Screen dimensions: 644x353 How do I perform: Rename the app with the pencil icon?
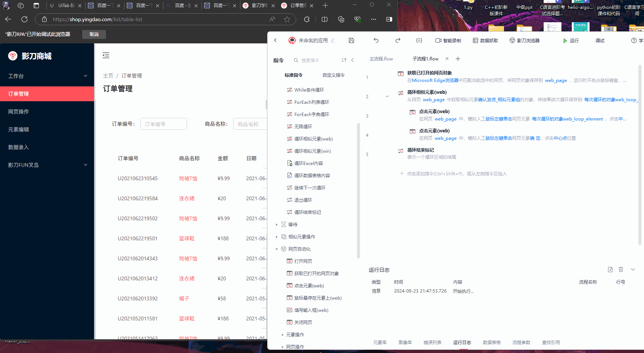pos(333,40)
